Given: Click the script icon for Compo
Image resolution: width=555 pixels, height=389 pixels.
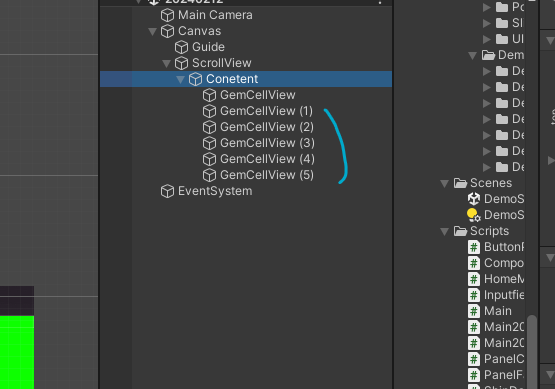Looking at the screenshot, I should (474, 263).
